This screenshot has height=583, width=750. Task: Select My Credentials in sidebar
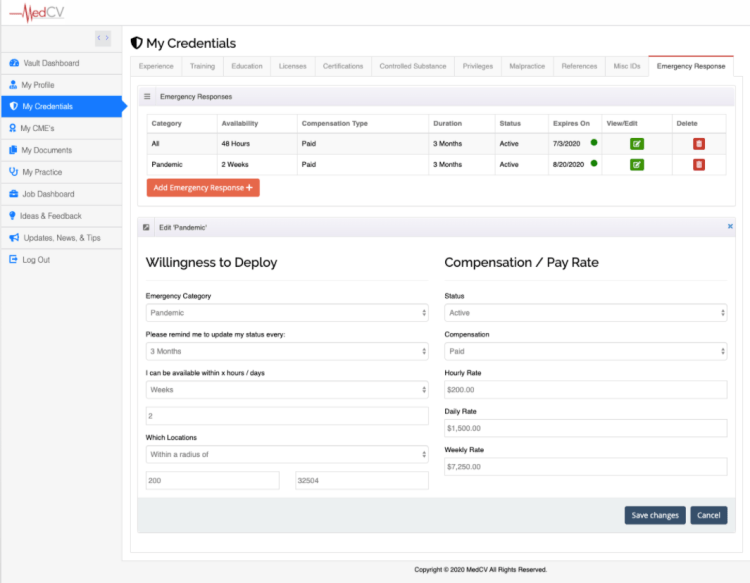click(61, 106)
